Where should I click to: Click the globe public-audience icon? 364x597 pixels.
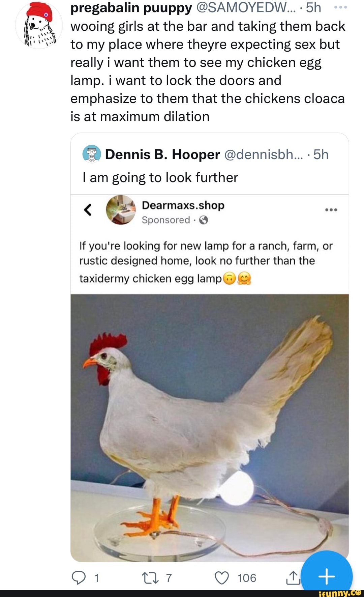click(204, 220)
